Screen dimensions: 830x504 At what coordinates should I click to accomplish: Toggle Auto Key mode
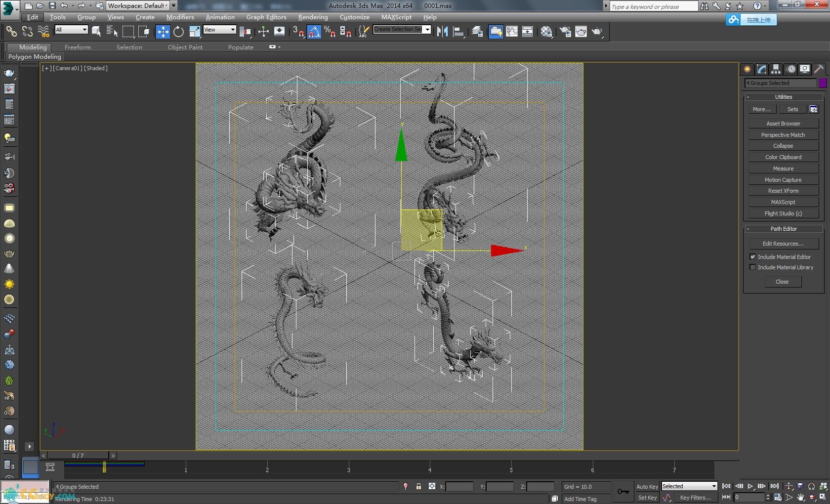(647, 486)
